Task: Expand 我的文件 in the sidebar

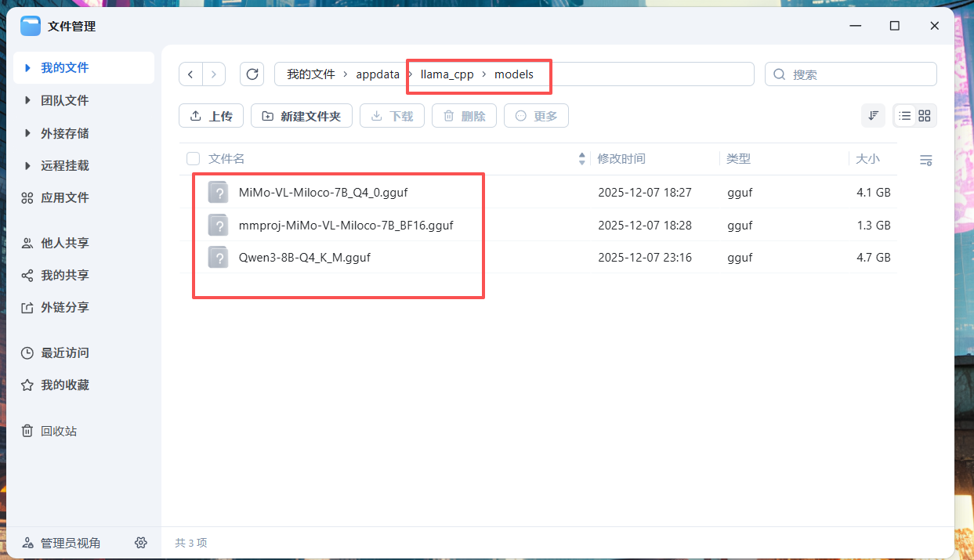Action: (28, 67)
